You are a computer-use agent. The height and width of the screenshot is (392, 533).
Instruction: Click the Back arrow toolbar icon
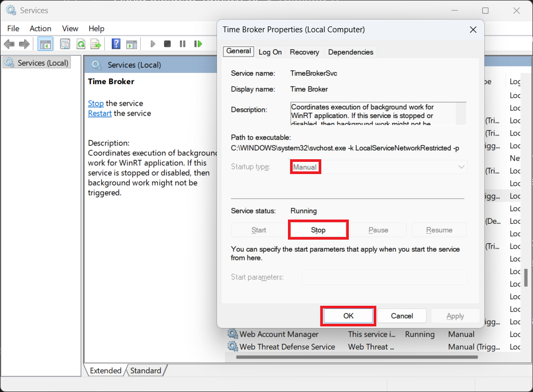pos(9,44)
